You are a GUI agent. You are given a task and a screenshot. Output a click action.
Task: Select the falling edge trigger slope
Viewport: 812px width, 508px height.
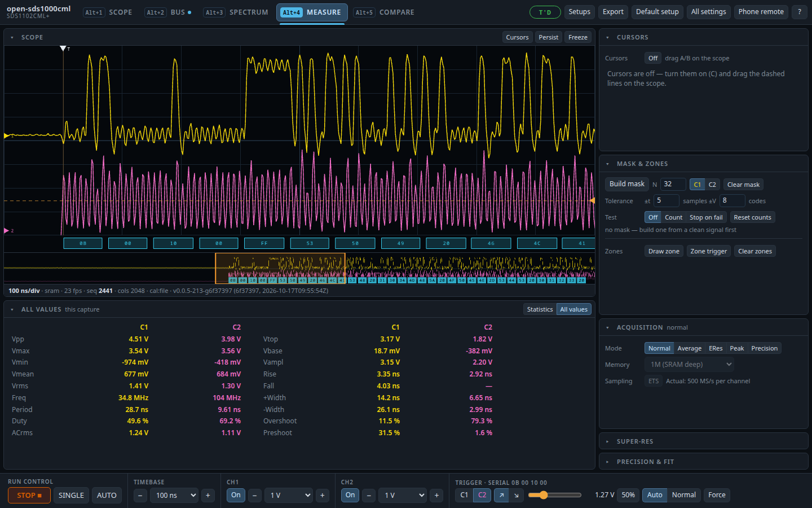(x=517, y=495)
